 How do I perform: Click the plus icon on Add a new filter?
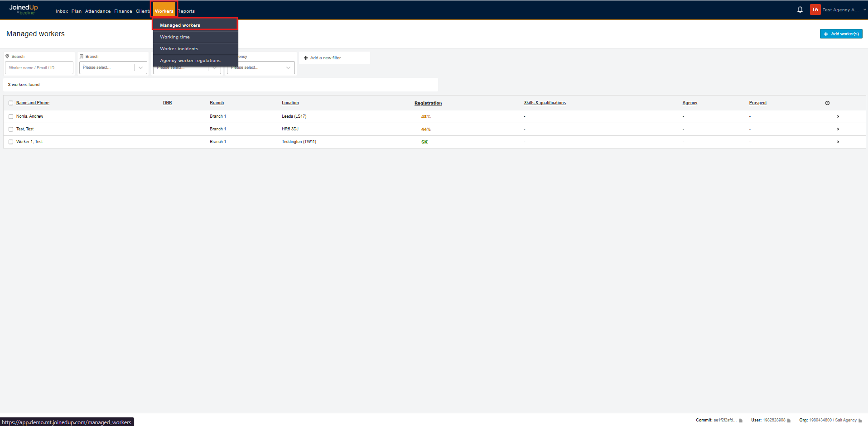tap(306, 57)
